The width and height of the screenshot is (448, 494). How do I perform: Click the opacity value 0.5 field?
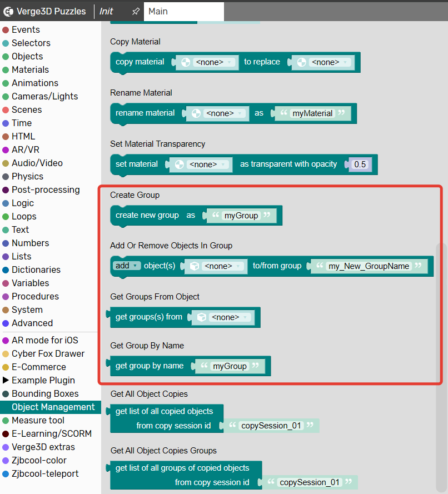360,164
